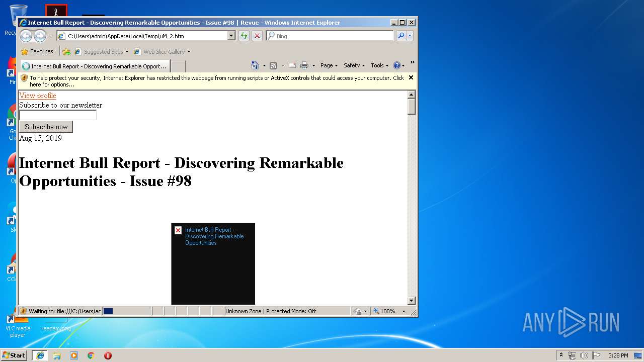The height and width of the screenshot is (362, 644).
Task: Click the security lock icon in status bar
Action: coord(357,311)
